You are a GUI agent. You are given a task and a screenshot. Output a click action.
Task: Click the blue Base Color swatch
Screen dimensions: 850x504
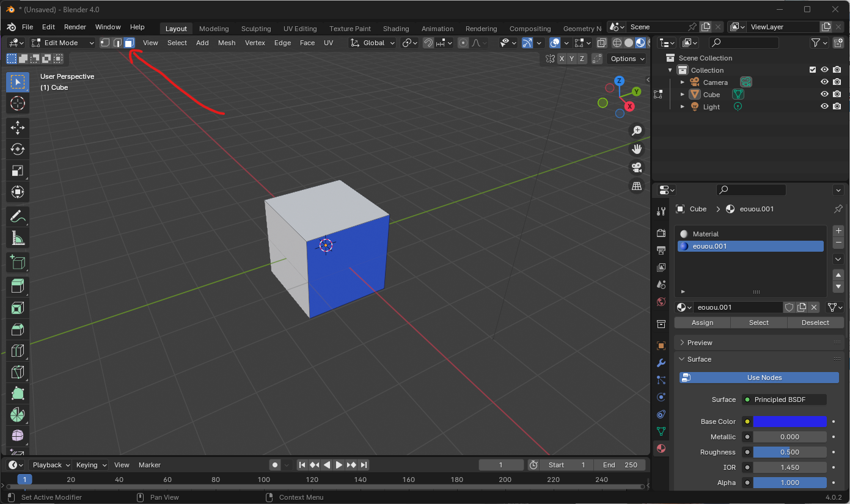tap(790, 422)
